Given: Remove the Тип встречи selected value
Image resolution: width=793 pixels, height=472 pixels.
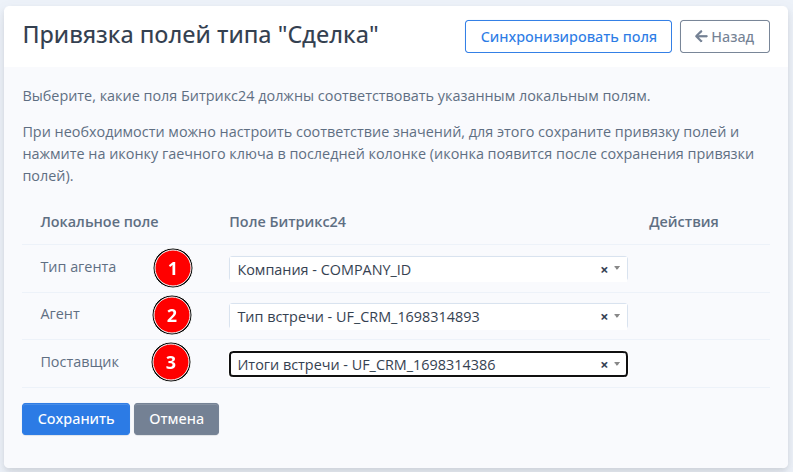Looking at the screenshot, I should [x=604, y=317].
